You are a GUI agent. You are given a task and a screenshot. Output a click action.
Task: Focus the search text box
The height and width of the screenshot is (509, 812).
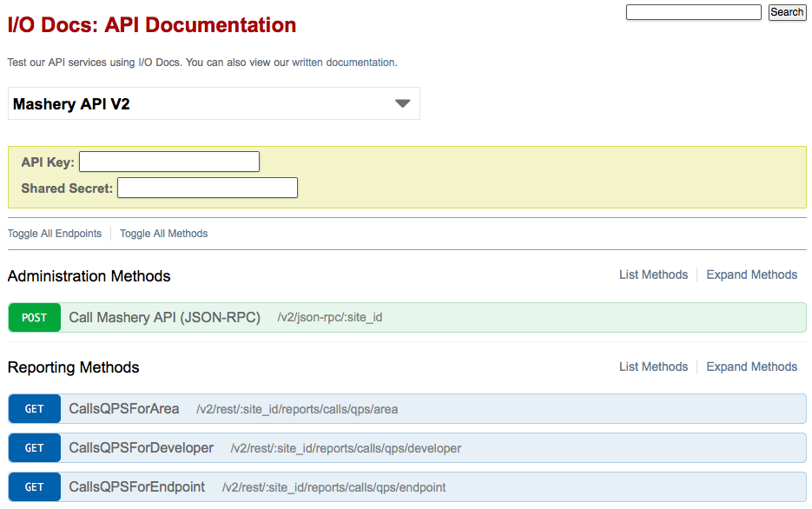coord(693,12)
